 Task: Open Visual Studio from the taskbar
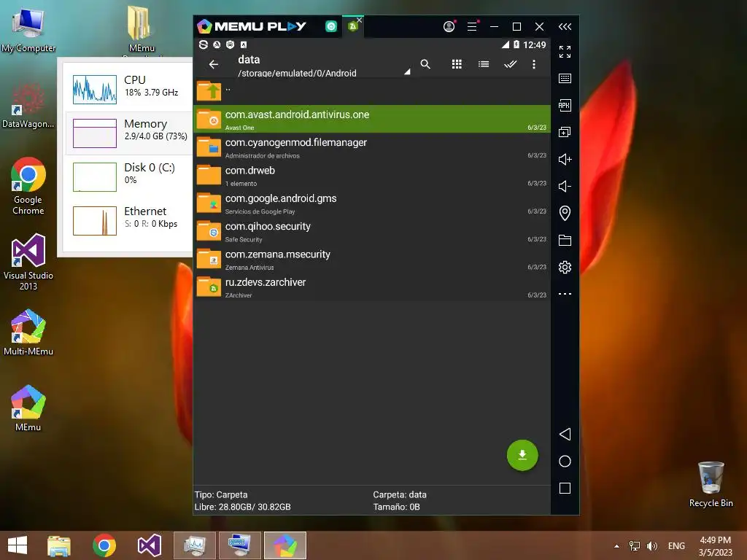point(149,545)
